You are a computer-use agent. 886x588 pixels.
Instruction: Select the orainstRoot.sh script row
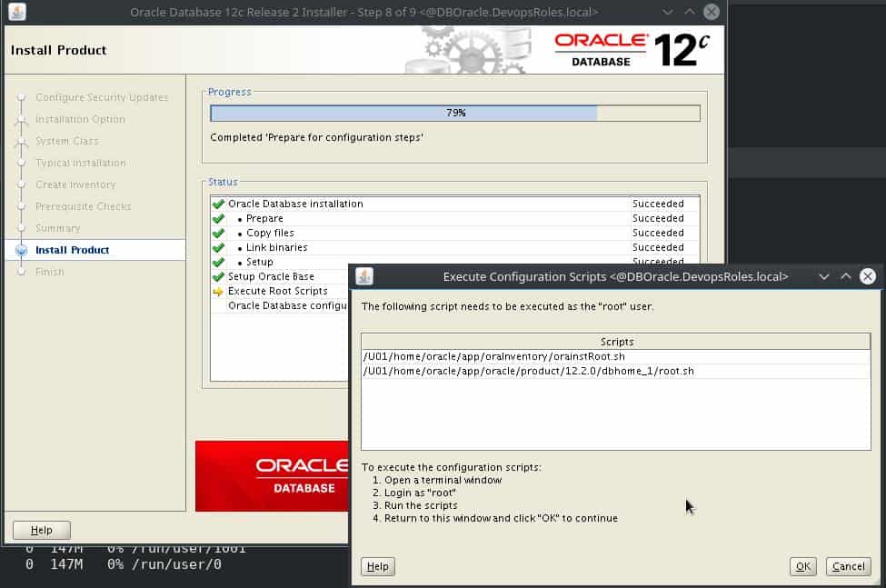tap(615, 356)
